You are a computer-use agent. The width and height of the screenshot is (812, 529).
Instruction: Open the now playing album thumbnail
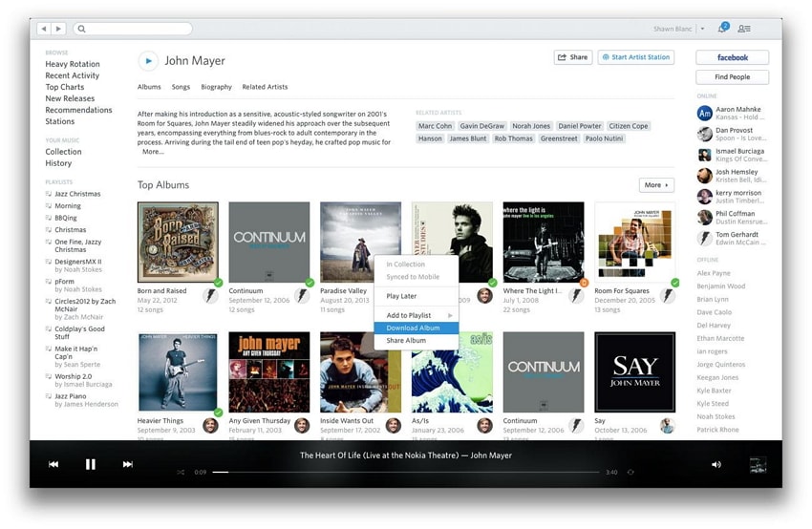click(x=759, y=465)
